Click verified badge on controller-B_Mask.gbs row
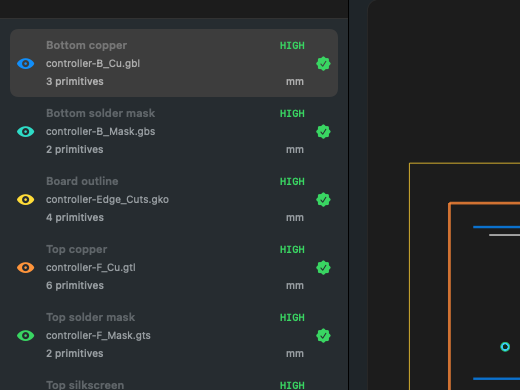The image size is (520, 390). point(323,131)
